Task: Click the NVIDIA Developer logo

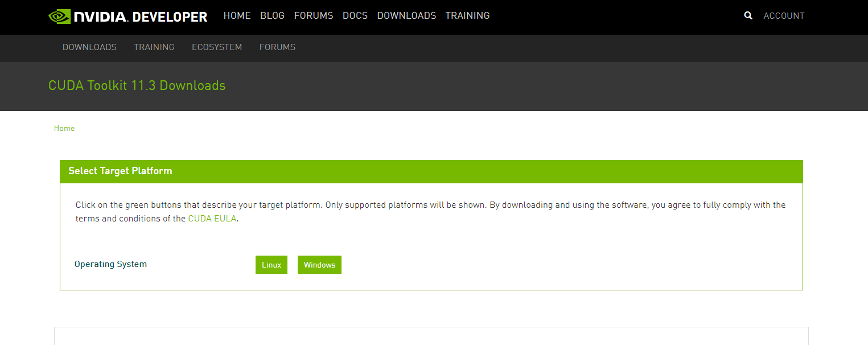Action: click(128, 16)
